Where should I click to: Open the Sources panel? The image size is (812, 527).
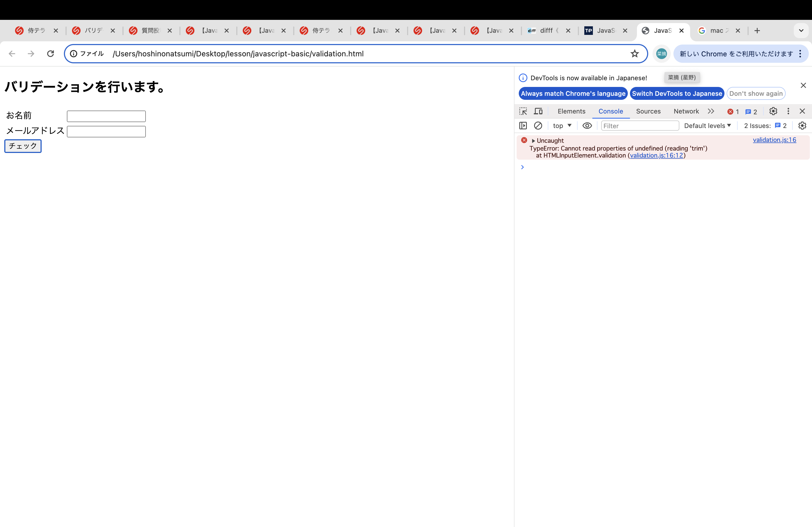[x=648, y=111]
